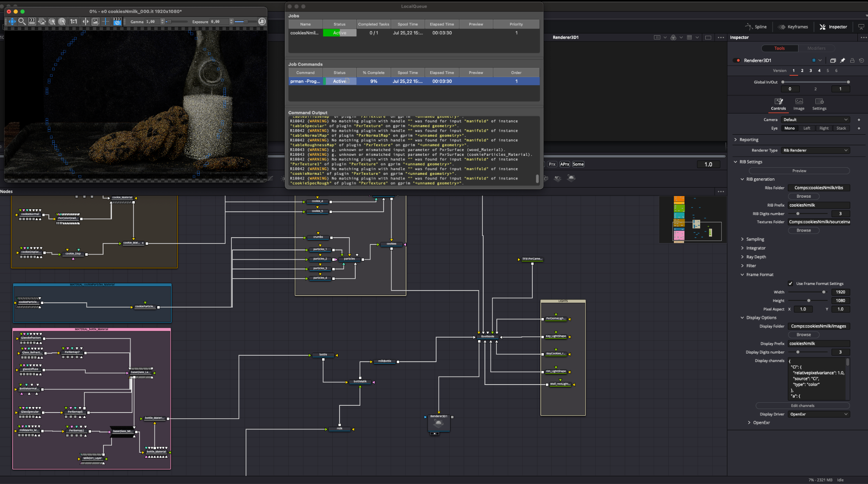The width and height of the screenshot is (868, 484).
Task: Switch to the Modifiers tab in Inspector
Action: tap(816, 48)
